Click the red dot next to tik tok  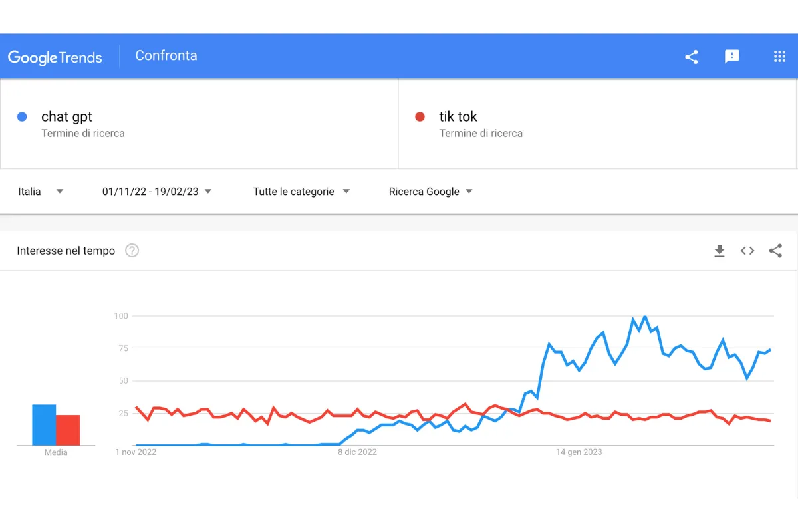pos(420,117)
